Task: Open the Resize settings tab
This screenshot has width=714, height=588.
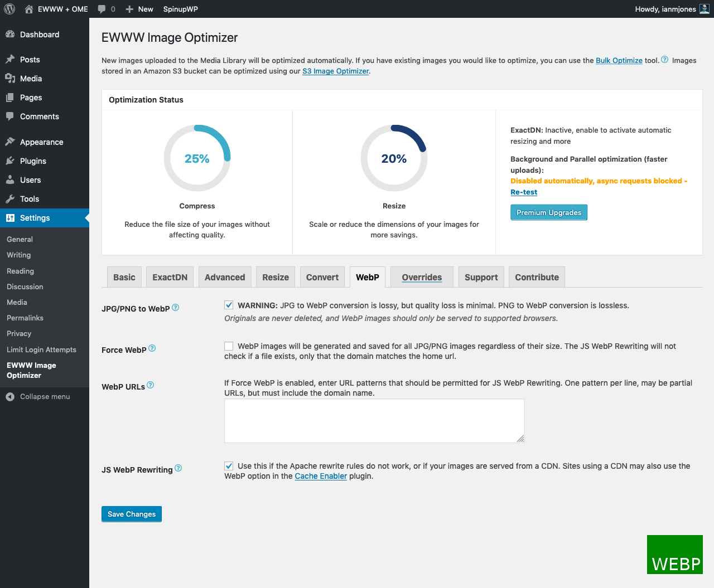Action: (276, 277)
